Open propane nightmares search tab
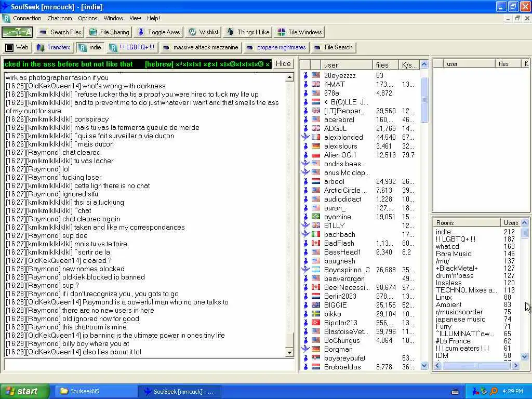Viewport: 532px width, 399px height. click(x=276, y=47)
